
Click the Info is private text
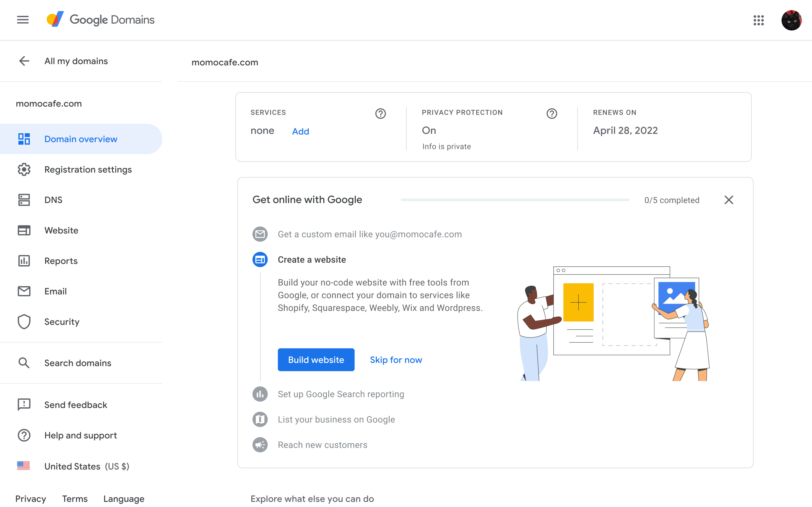(x=447, y=147)
